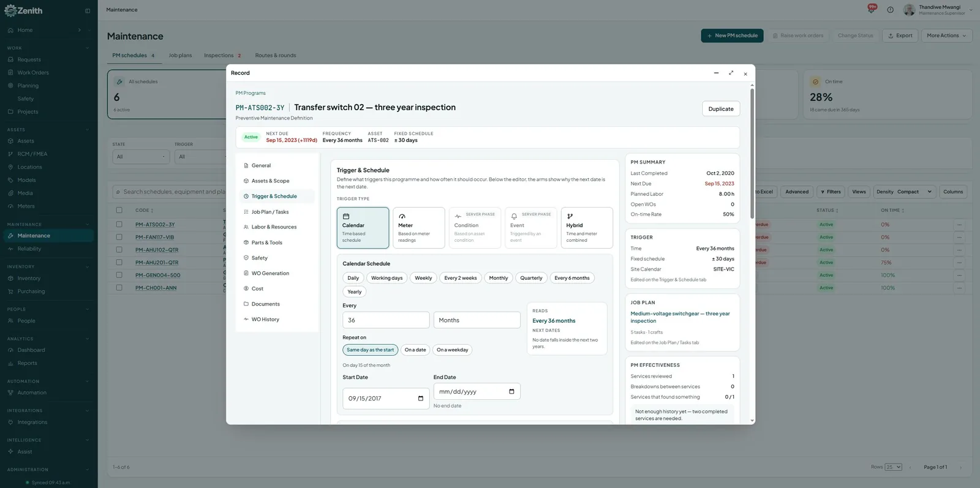
Task: Click the Duplicate button
Action: (x=721, y=109)
